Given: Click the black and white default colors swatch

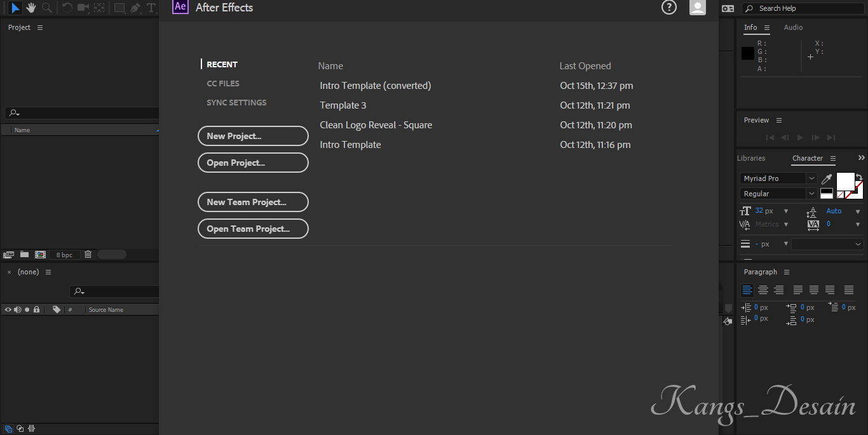Looking at the screenshot, I should 827,193.
